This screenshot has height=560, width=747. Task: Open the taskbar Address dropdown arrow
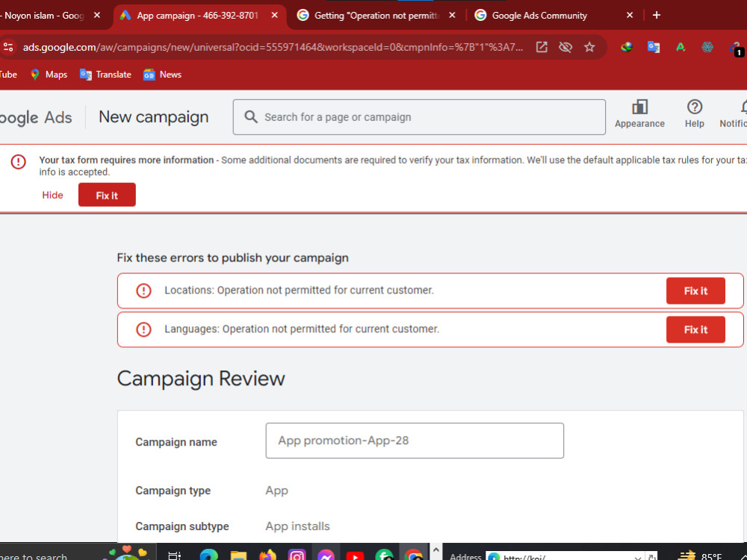tap(638, 557)
